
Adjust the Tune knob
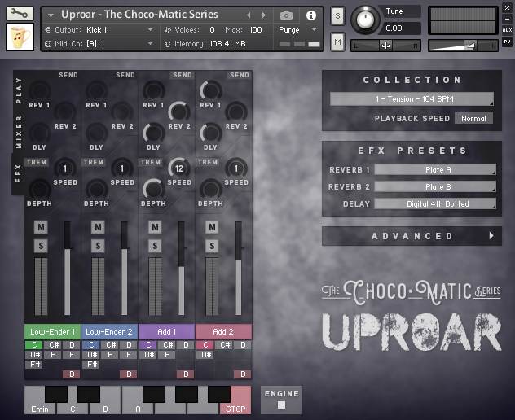click(x=365, y=20)
